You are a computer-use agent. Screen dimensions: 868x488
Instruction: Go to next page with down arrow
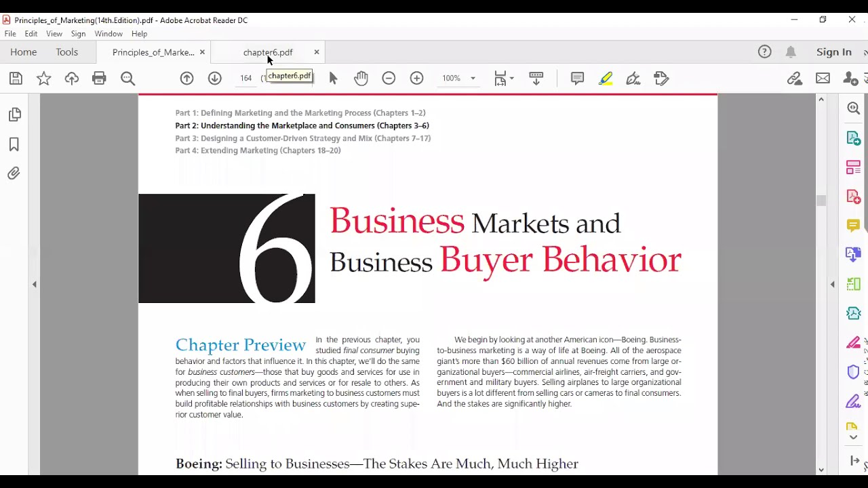pos(215,79)
